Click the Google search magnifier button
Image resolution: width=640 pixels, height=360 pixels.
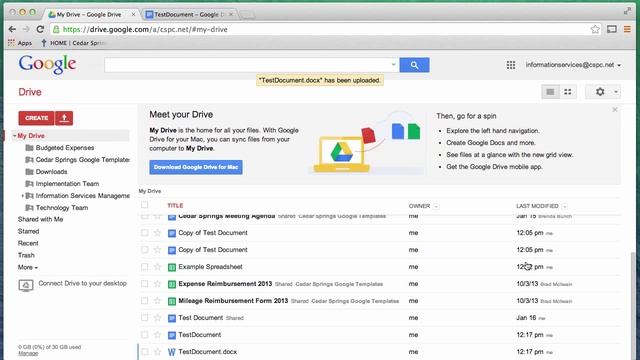[x=414, y=65]
